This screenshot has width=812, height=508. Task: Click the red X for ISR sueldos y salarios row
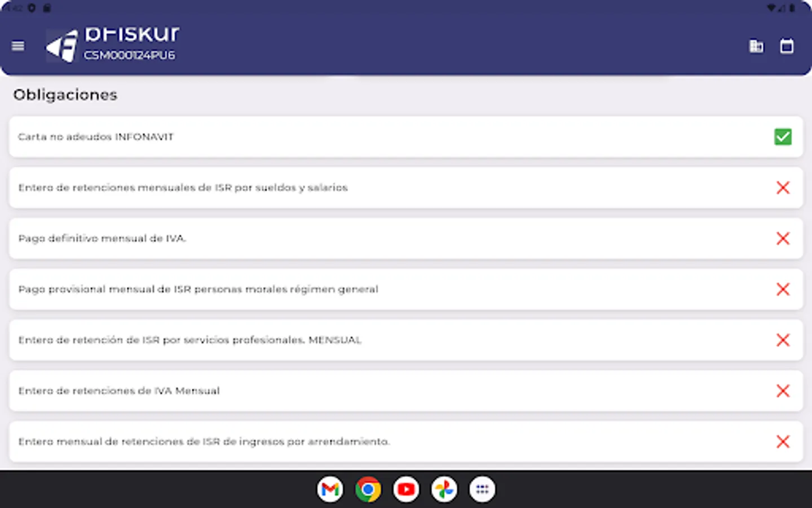[x=783, y=188]
